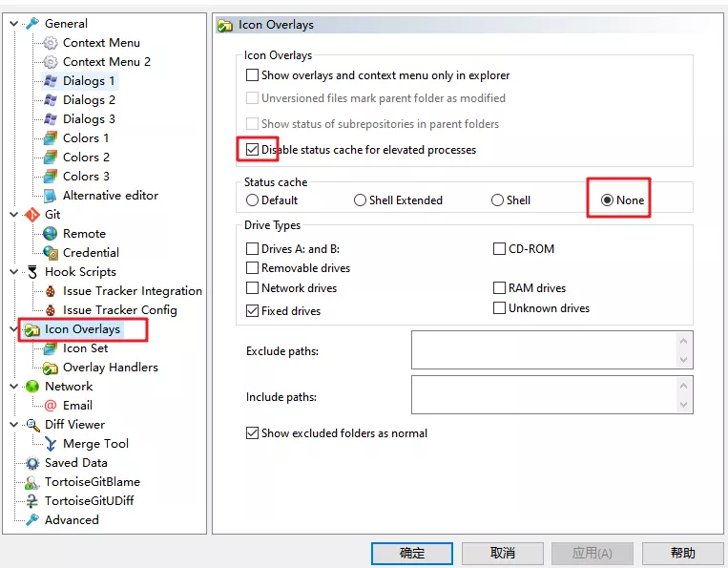Click the Dialogs 3 window icon
Viewport: 728px width, 568px height.
click(x=51, y=119)
